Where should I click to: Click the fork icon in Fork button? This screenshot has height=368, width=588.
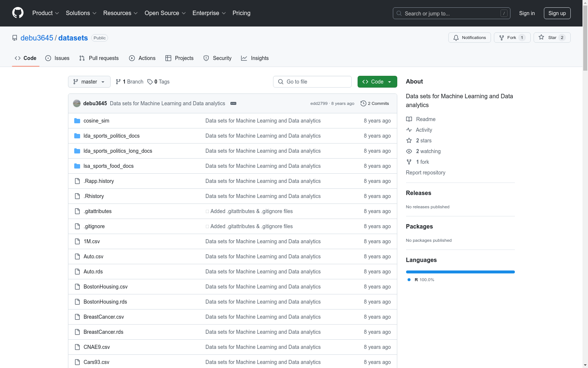pos(502,38)
